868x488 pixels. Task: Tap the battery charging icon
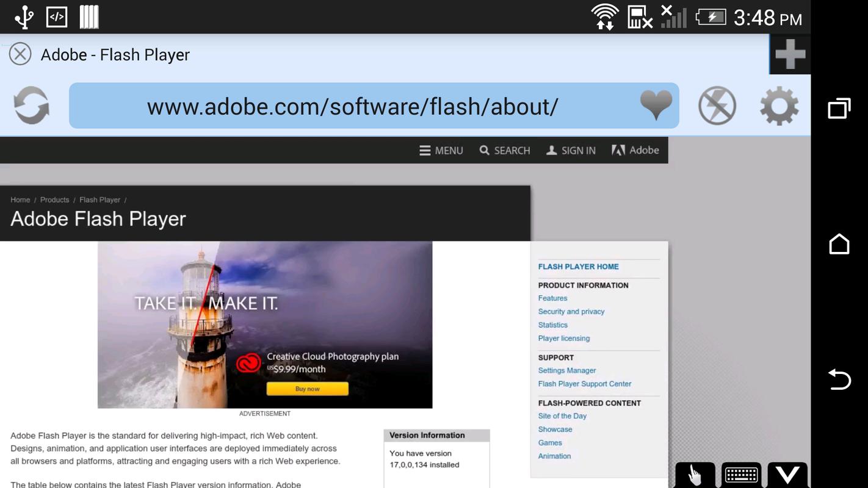point(711,16)
